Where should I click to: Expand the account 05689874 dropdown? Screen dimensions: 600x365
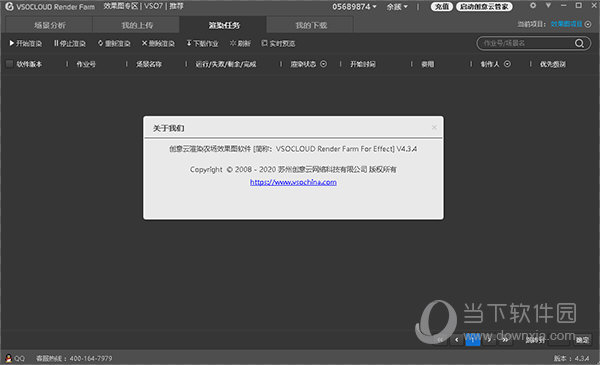point(354,7)
